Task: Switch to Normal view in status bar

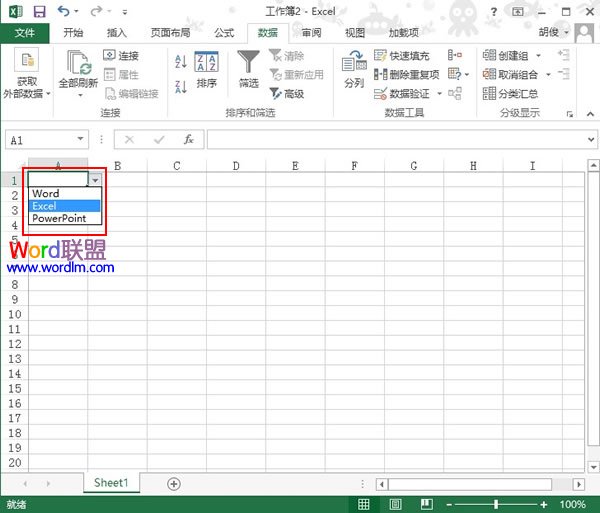Action: click(363, 504)
